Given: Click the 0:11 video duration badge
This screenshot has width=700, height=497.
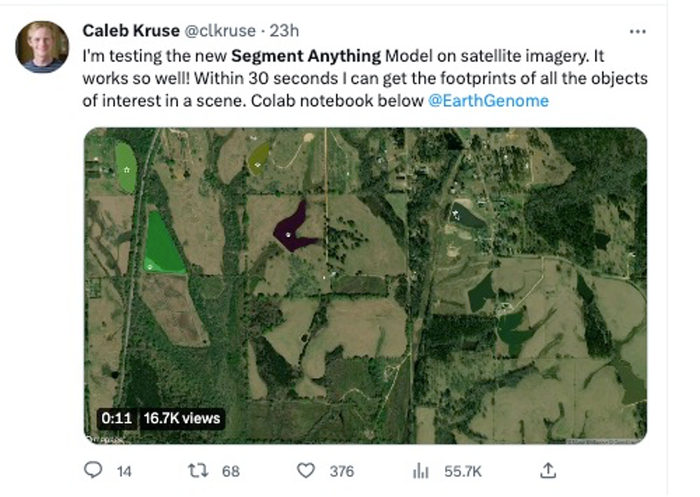Looking at the screenshot, I should pos(115,417).
